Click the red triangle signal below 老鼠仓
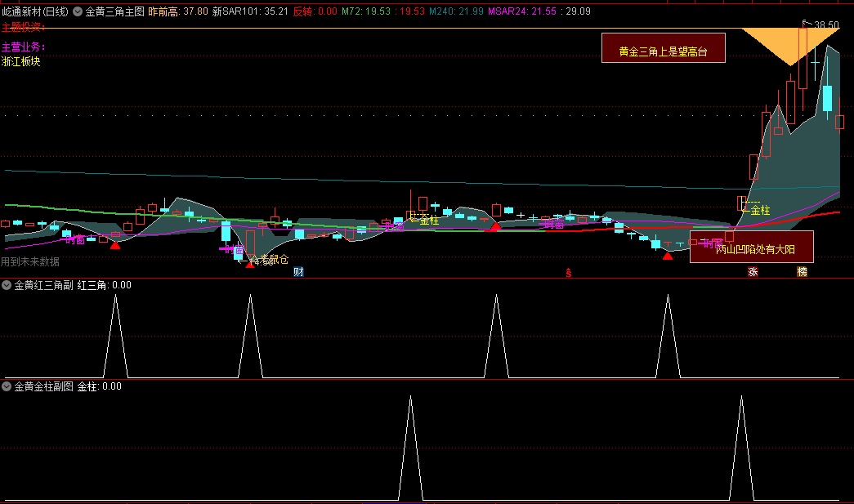 point(249,264)
